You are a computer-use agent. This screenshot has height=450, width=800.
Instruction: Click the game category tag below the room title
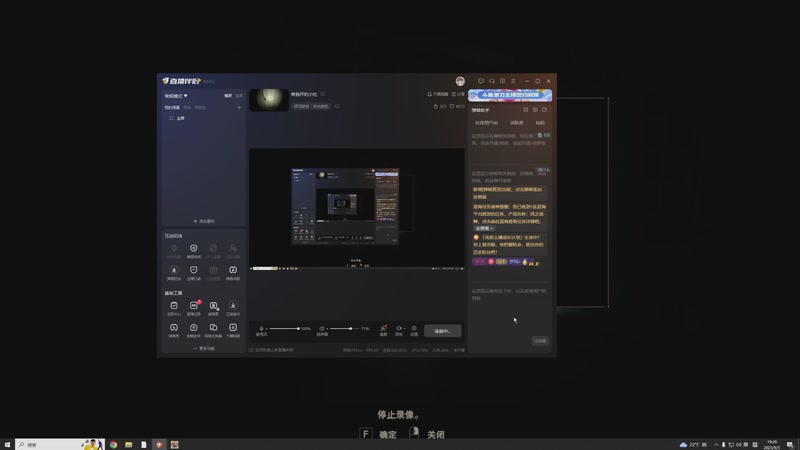(x=311, y=107)
